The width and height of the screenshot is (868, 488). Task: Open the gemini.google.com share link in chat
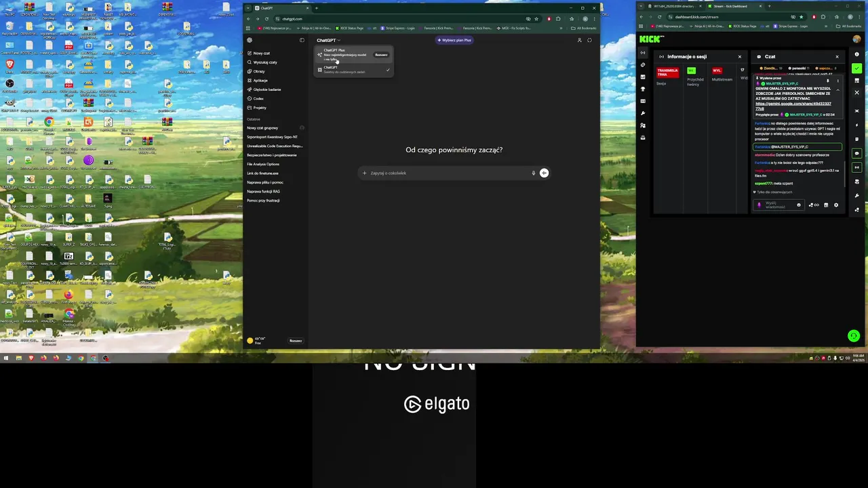[x=793, y=106]
